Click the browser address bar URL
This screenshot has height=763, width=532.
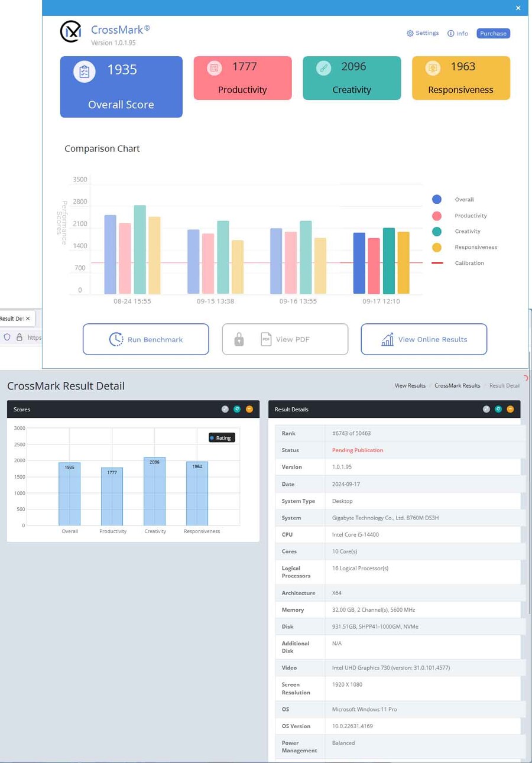click(x=34, y=338)
